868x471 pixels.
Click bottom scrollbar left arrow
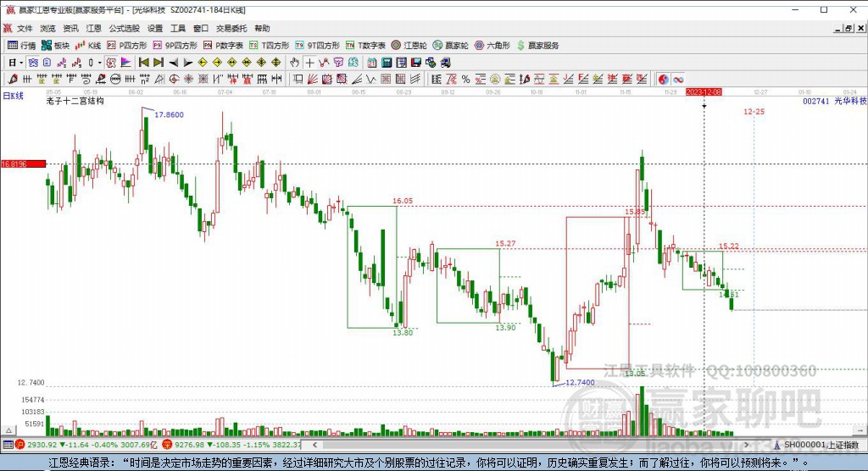pyautogui.click(x=315, y=445)
